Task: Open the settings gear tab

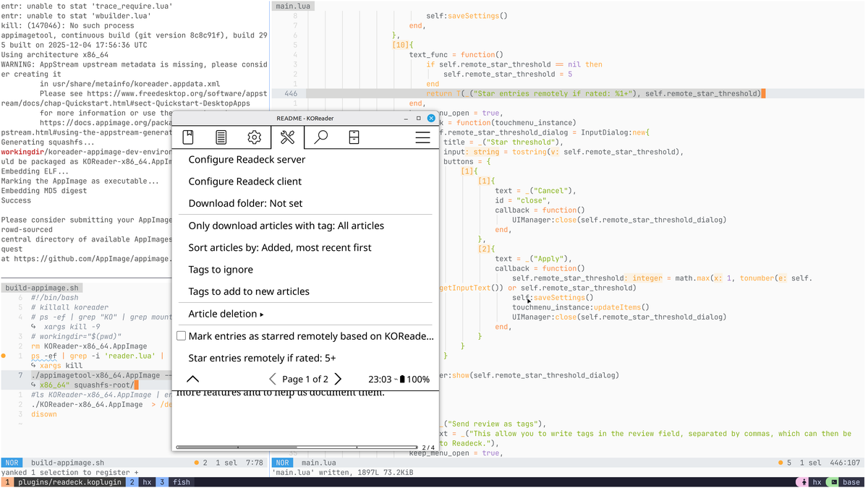Action: (x=254, y=137)
